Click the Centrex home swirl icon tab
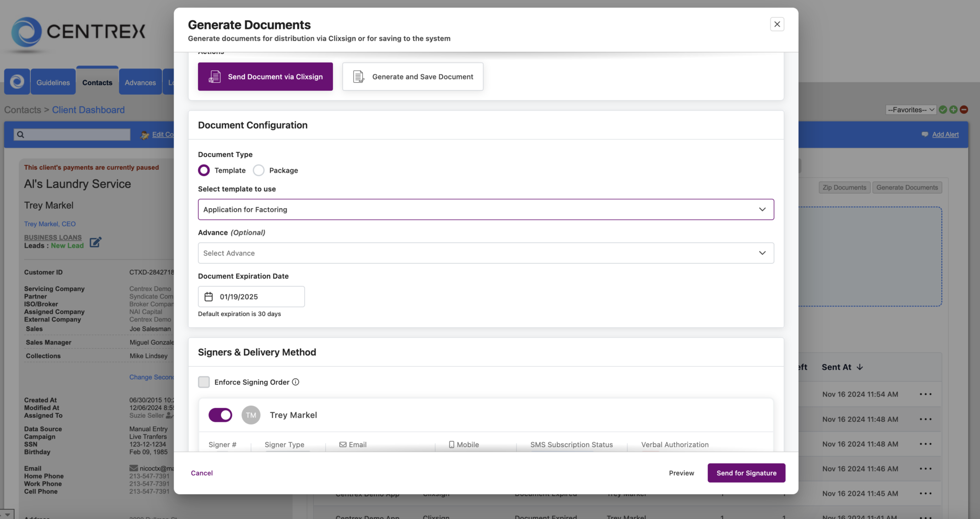Image resolution: width=980 pixels, height=519 pixels. (17, 82)
